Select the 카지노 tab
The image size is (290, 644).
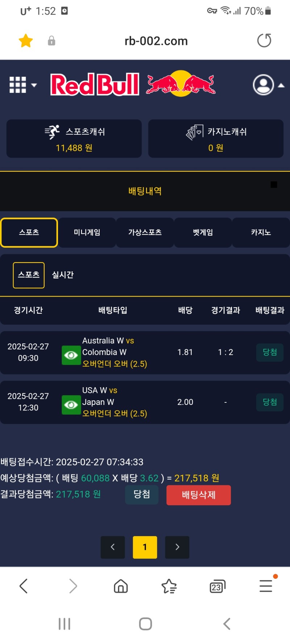[261, 233]
